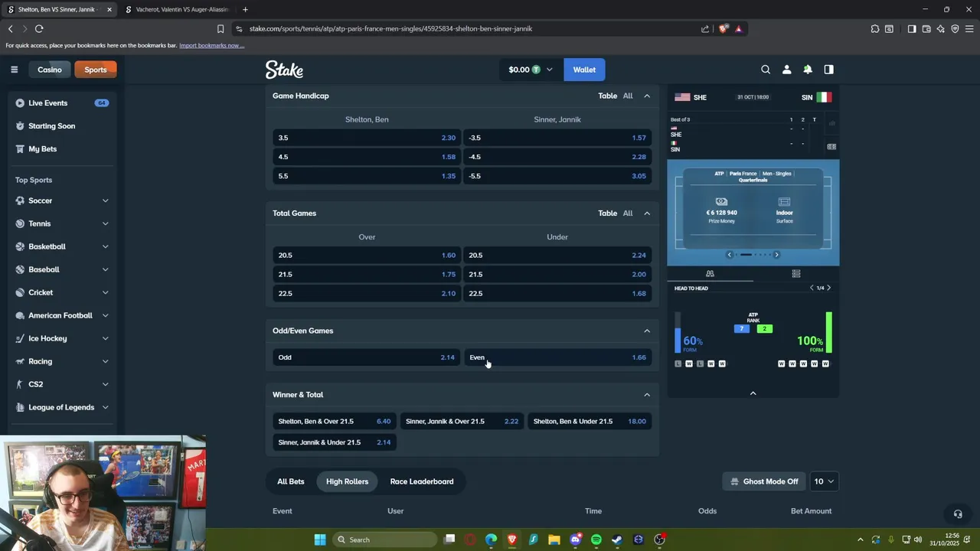Click the My Bets sidebar icon
The image size is (980, 551).
click(x=20, y=148)
